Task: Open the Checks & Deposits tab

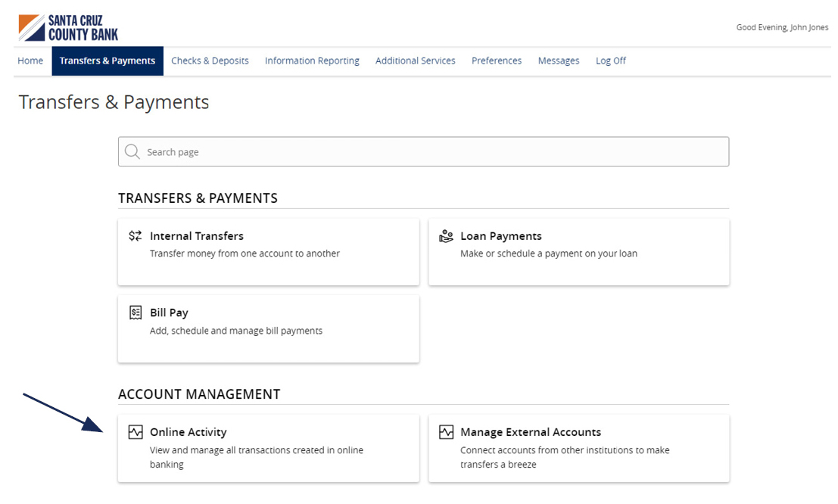Action: [210, 61]
